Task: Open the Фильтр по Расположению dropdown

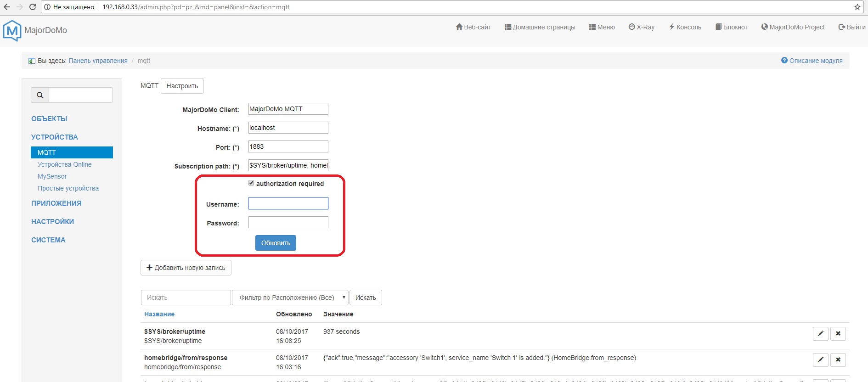Action: point(290,298)
